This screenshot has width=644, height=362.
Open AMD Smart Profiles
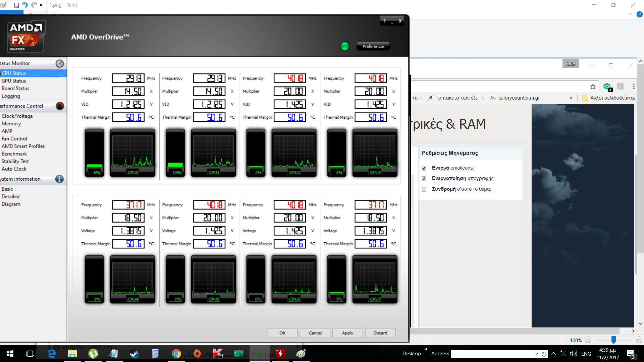[x=23, y=146]
